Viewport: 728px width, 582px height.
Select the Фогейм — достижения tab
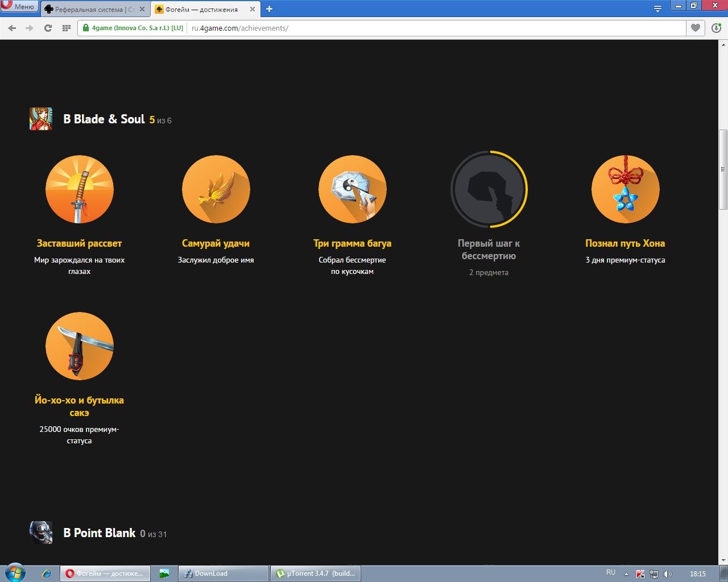201,9
